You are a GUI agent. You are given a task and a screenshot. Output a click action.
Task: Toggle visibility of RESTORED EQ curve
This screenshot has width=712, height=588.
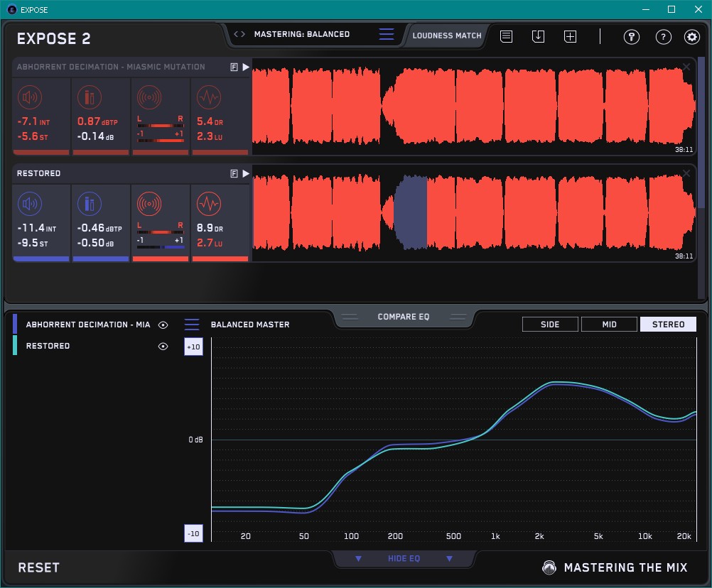tap(163, 346)
